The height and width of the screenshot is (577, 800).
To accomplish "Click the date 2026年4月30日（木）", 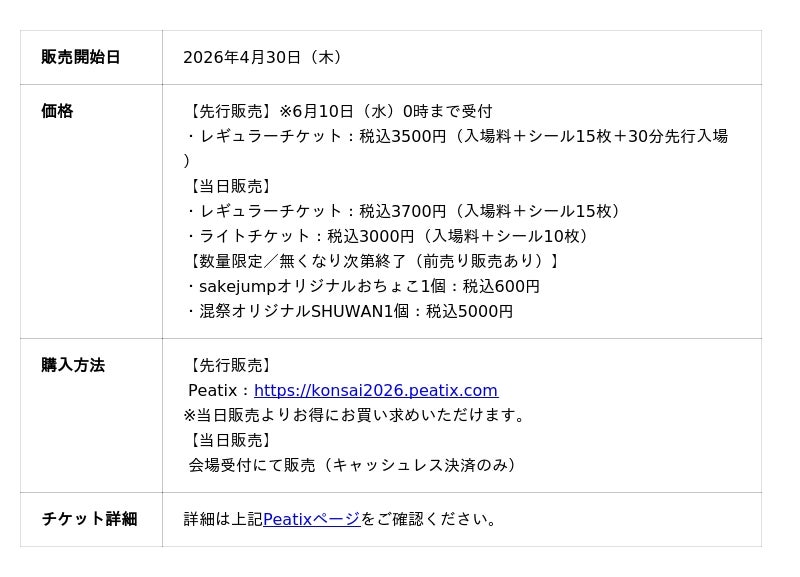I will (264, 57).
